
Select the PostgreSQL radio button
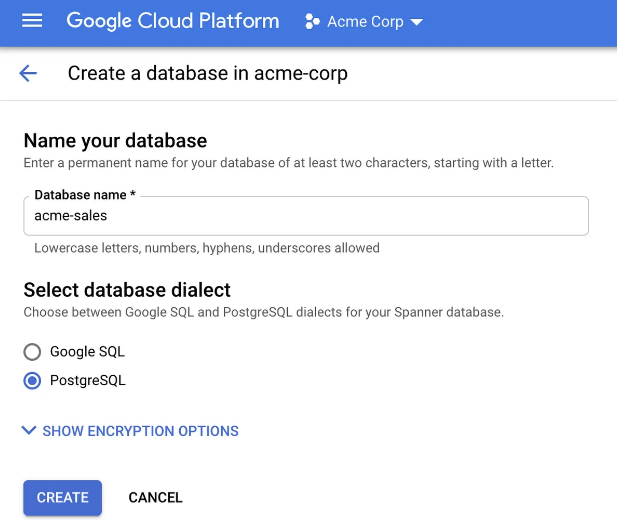(x=32, y=381)
